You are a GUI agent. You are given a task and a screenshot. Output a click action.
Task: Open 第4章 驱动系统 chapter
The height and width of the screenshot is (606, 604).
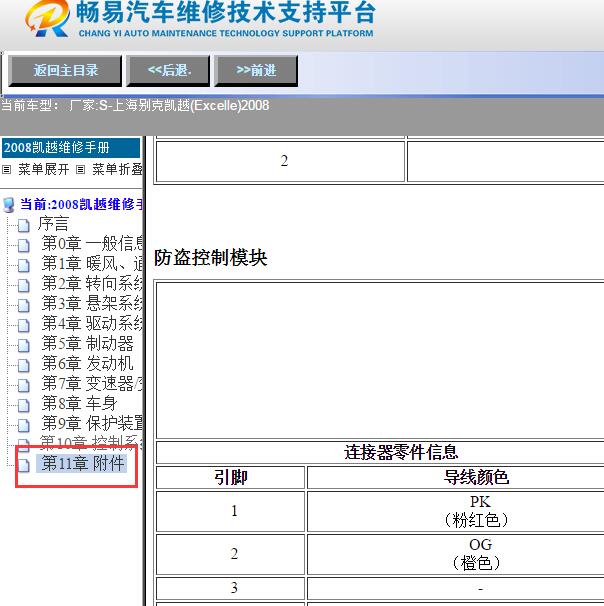click(92, 323)
